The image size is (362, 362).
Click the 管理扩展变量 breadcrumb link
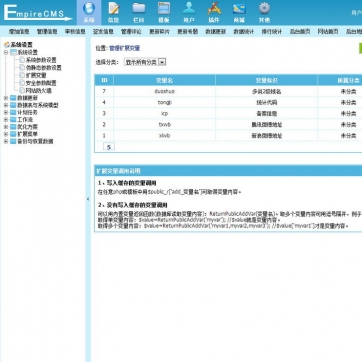click(x=124, y=48)
